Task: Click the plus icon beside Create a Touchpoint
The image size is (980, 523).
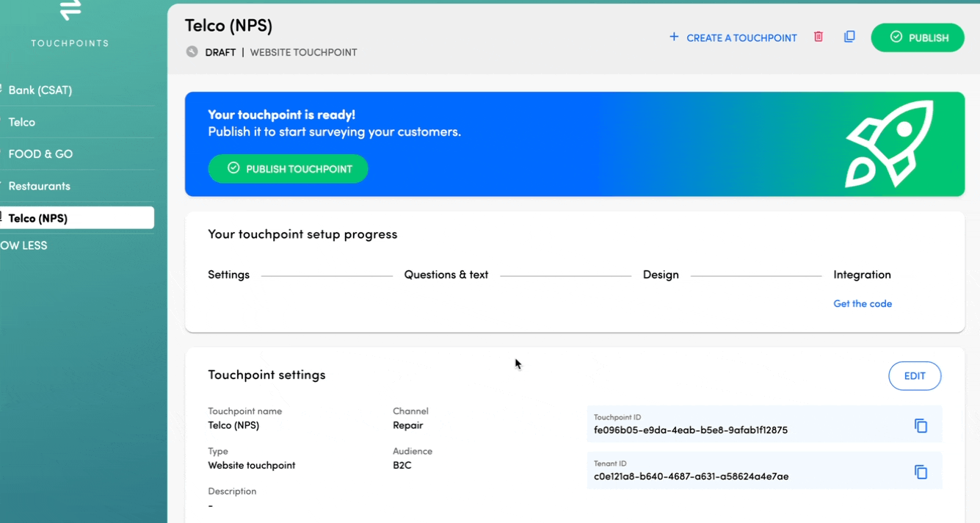Action: click(x=674, y=37)
